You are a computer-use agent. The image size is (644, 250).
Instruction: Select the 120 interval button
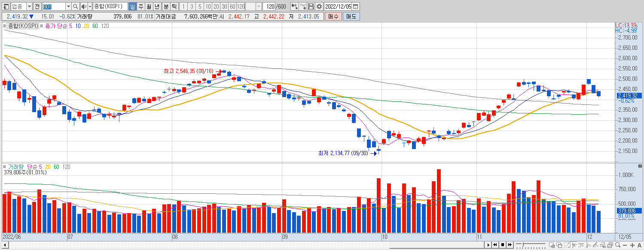[241, 6]
